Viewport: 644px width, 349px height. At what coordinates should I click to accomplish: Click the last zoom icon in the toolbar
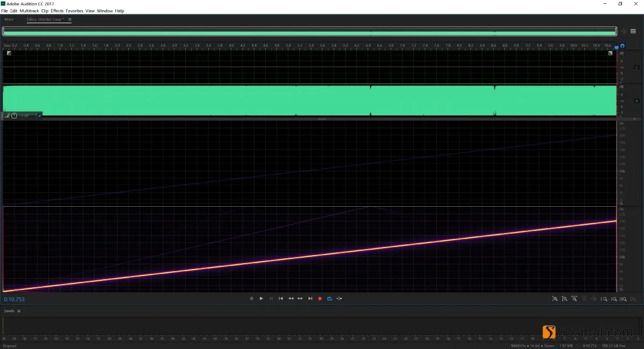pos(633,299)
